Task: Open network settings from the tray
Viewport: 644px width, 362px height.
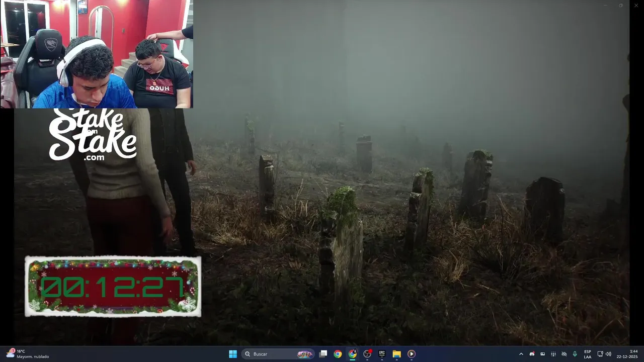Action: tap(600, 354)
